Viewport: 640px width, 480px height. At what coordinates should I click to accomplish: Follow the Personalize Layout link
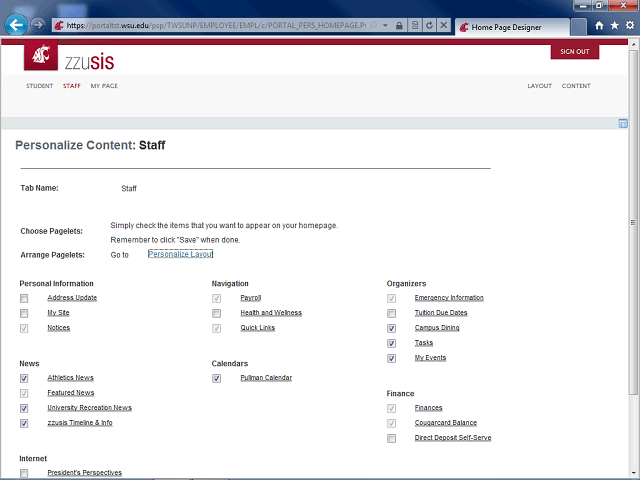180,255
